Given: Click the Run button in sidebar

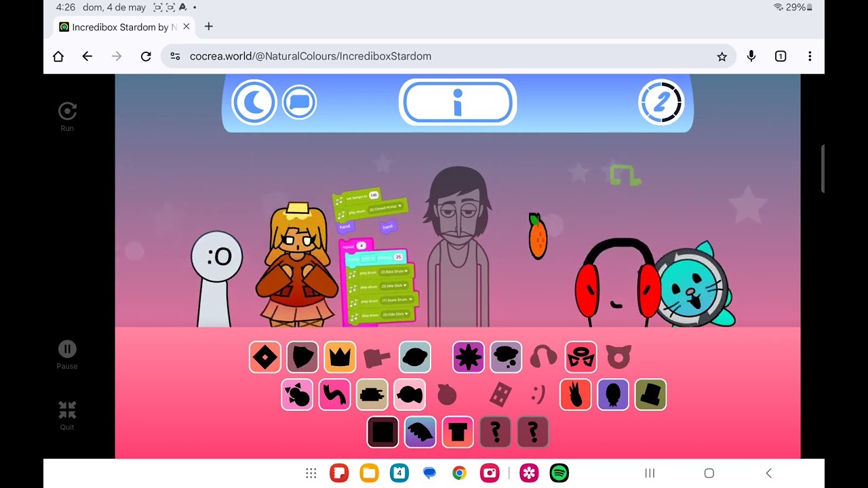Looking at the screenshot, I should (67, 117).
